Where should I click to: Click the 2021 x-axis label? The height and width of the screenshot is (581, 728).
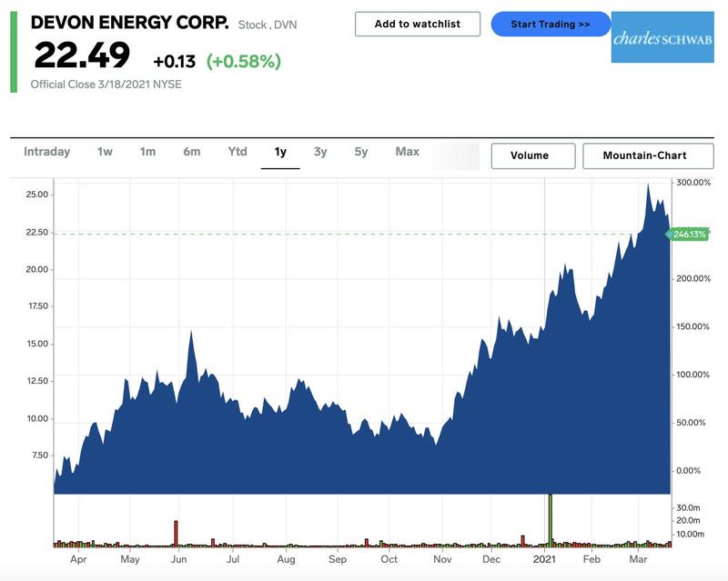pyautogui.click(x=544, y=559)
